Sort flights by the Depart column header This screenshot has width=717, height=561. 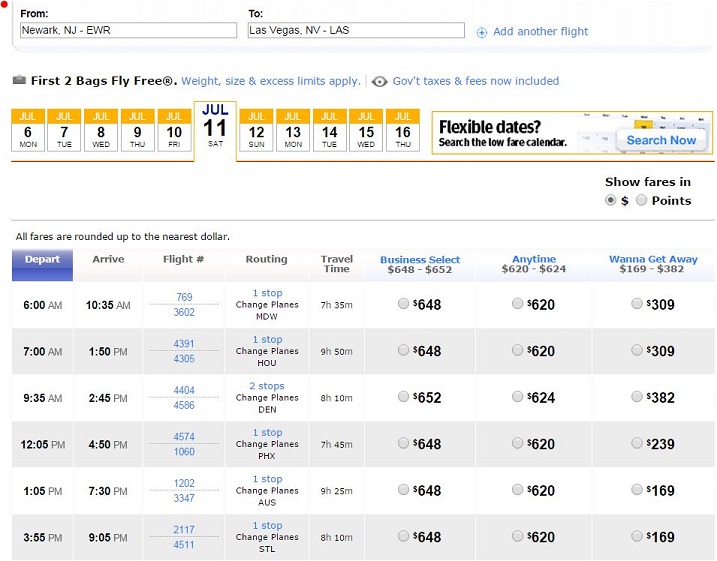[42, 265]
